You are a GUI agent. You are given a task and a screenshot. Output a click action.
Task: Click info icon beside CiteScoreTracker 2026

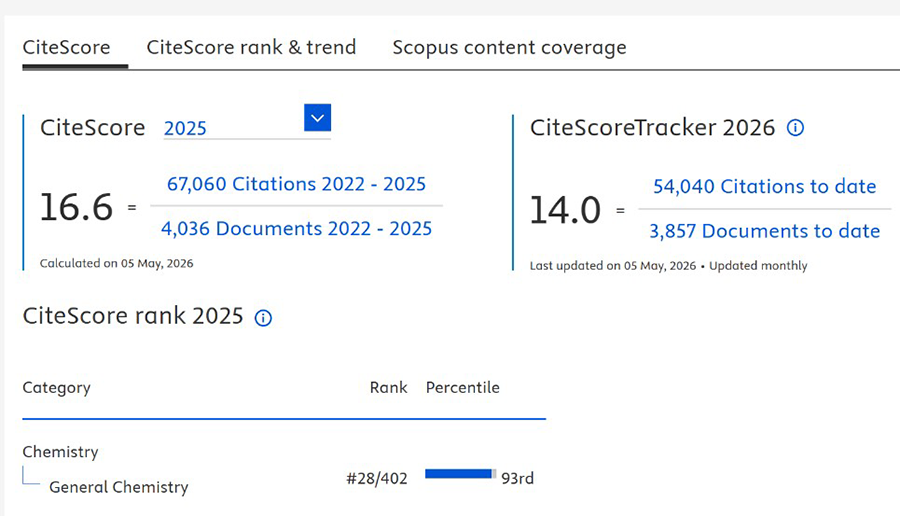pos(795,127)
